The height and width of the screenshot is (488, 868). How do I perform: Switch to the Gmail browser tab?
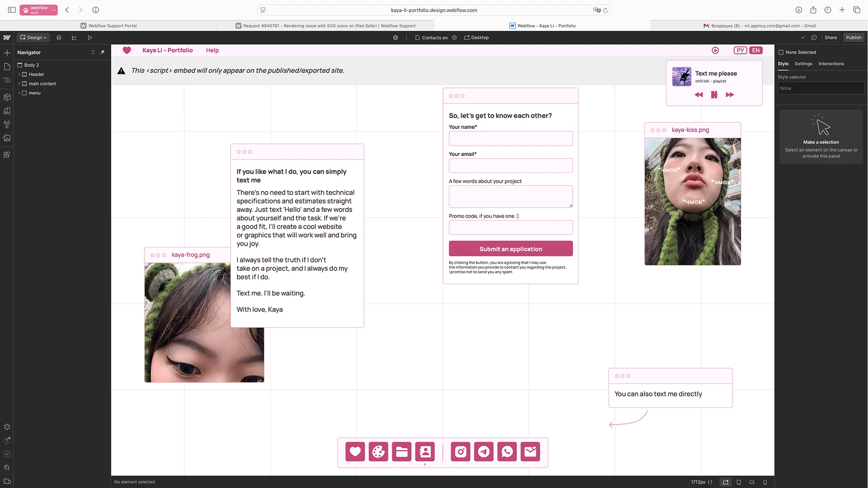[x=759, y=26]
